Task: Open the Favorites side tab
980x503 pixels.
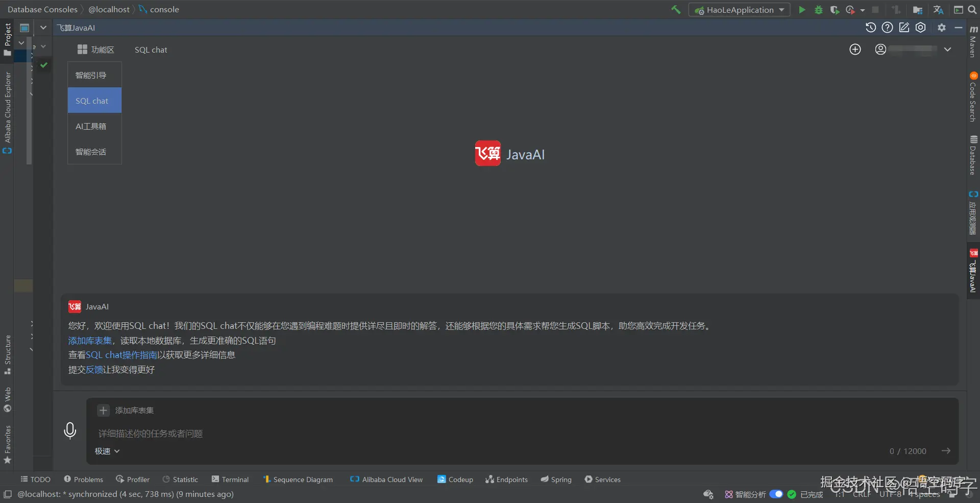Action: [x=7, y=444]
